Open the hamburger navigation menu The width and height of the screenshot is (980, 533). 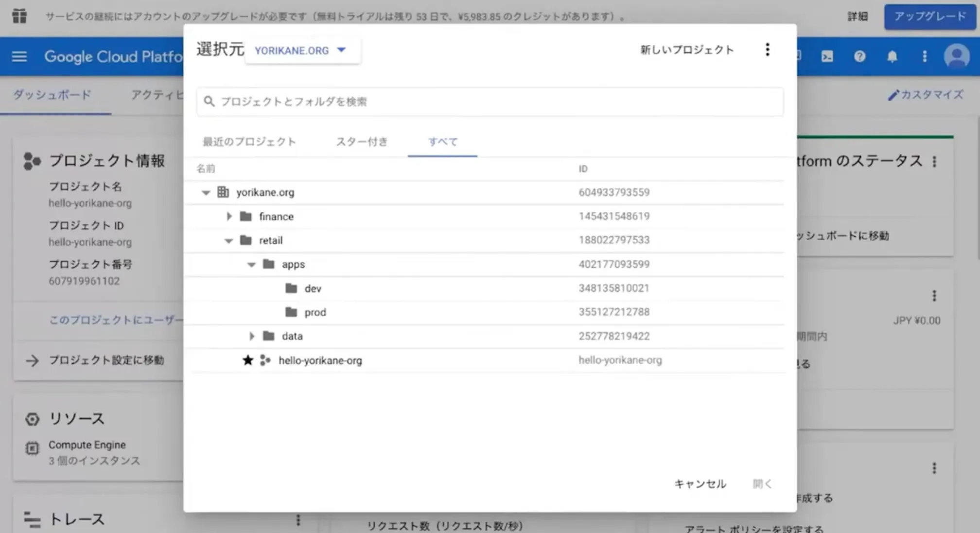(19, 56)
